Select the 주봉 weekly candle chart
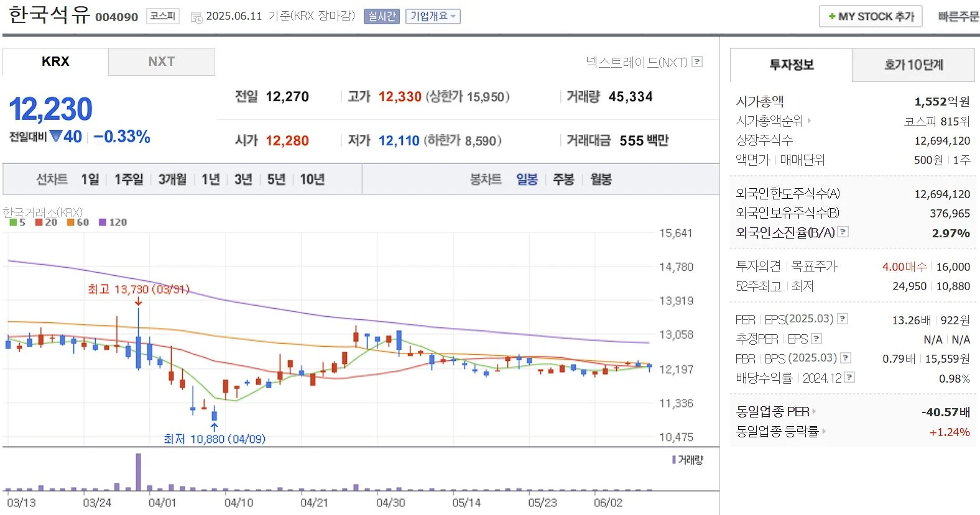 click(563, 180)
